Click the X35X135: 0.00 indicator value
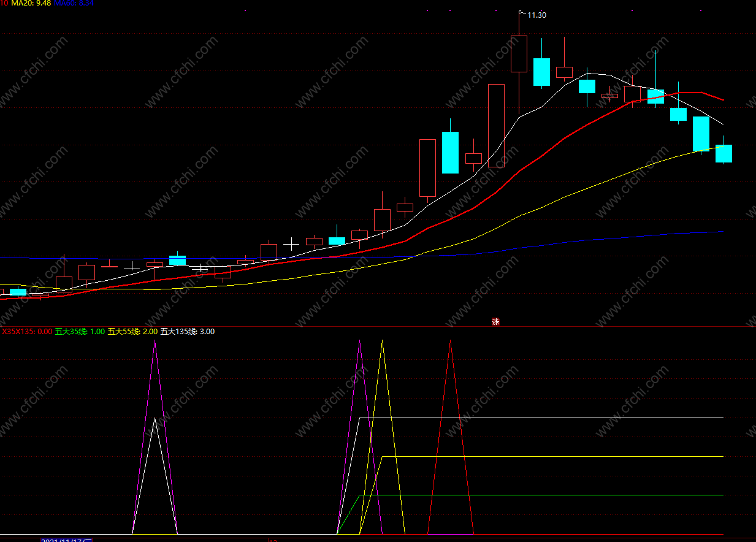This screenshot has height=542, width=756. [x=28, y=331]
